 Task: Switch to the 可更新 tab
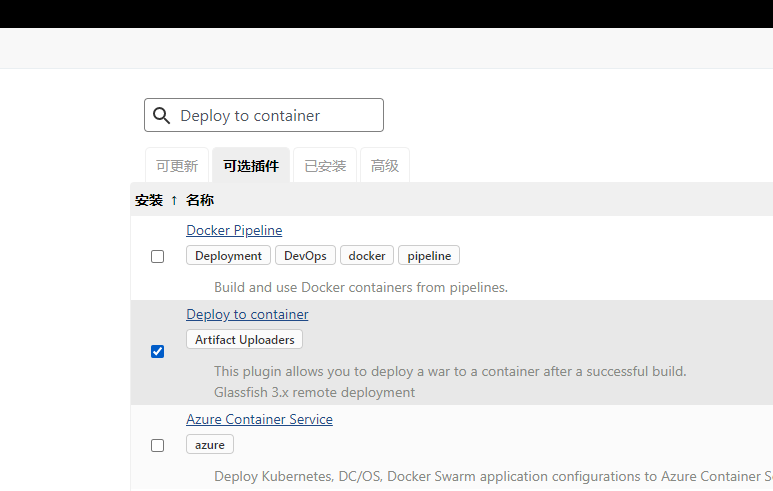[x=177, y=166]
